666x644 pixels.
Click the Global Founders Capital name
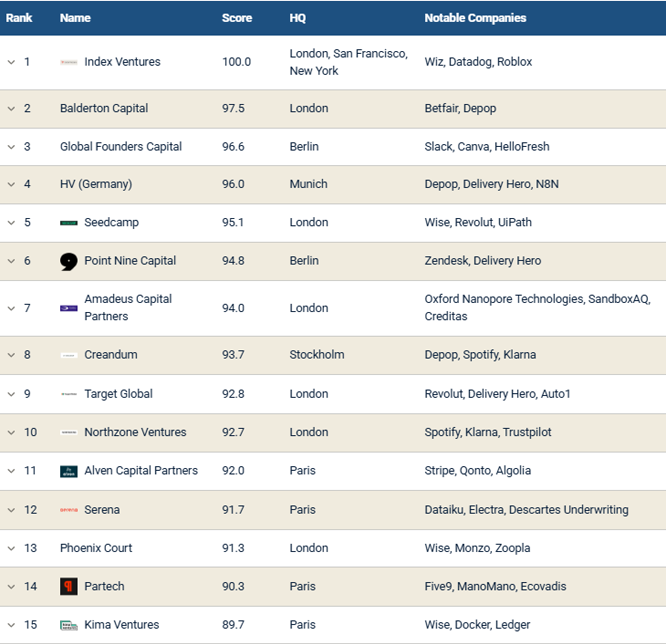[121, 147]
